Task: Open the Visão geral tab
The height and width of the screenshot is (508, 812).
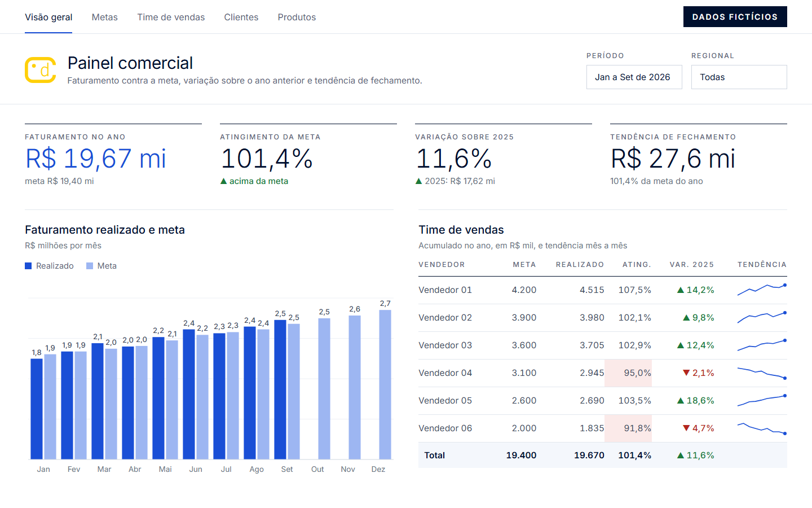Action: 48,17
